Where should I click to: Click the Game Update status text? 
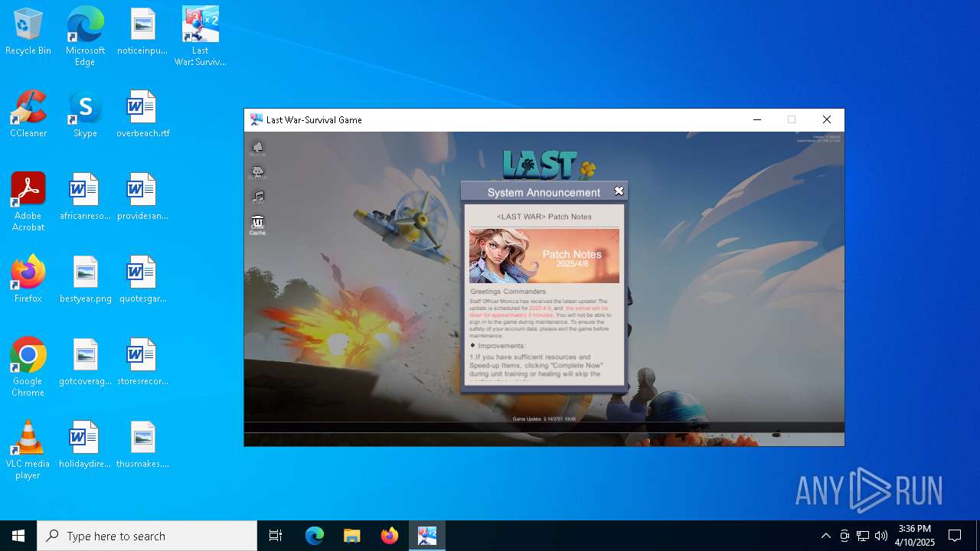click(x=544, y=419)
